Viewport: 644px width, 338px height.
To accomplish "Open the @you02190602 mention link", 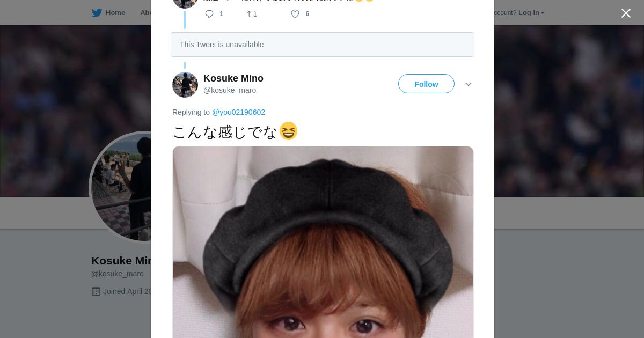I will click(238, 112).
